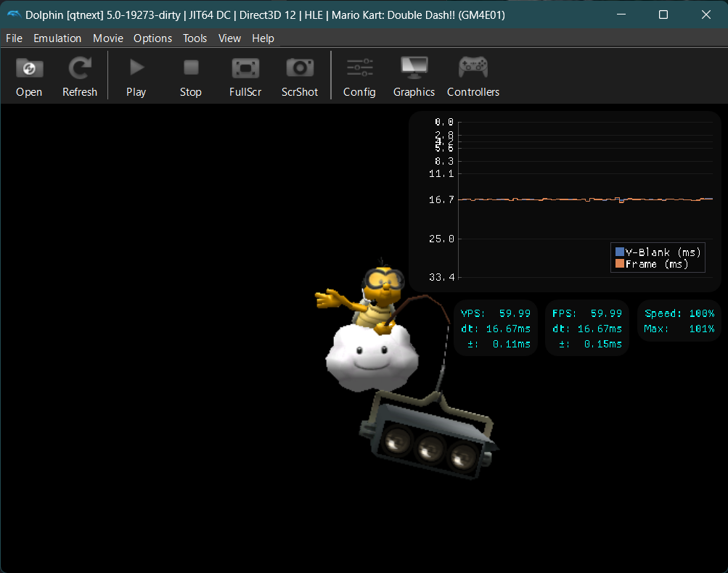Image resolution: width=728 pixels, height=573 pixels.
Task: Close the Dolphin emulator window
Action: pyautogui.click(x=705, y=15)
